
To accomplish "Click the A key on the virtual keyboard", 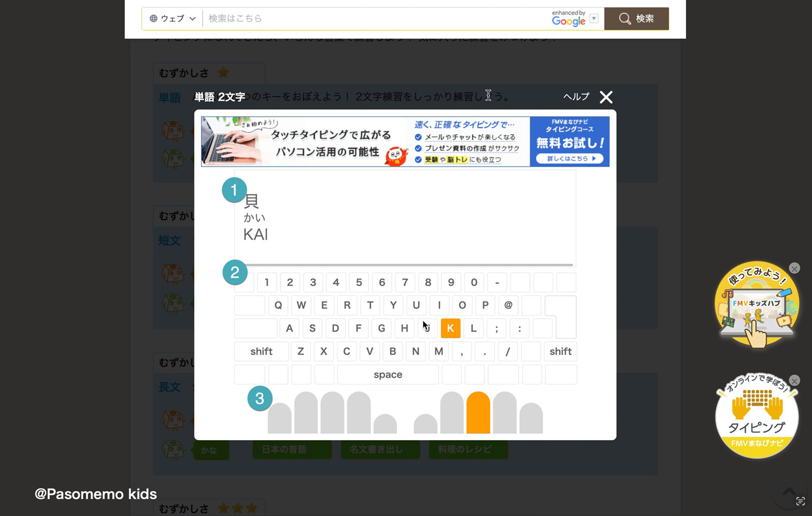I will tap(290, 328).
